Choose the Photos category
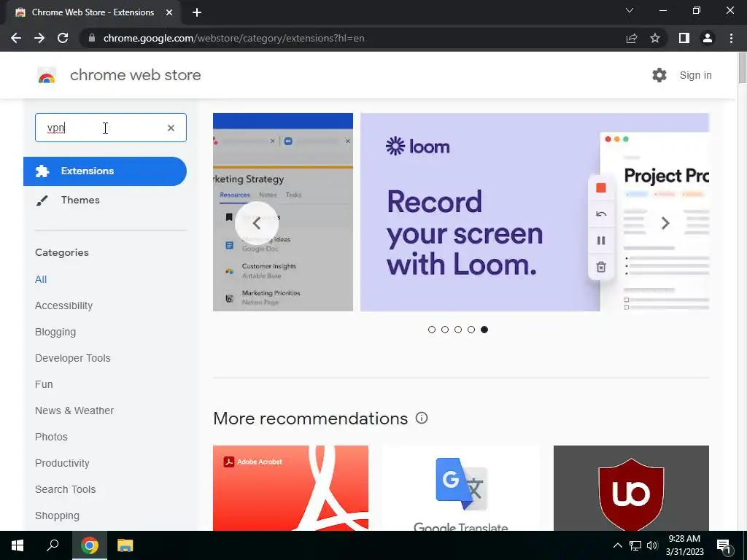 coord(51,437)
